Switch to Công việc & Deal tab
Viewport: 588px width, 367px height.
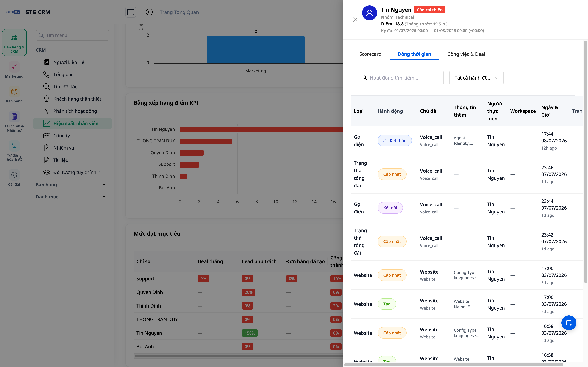(466, 54)
